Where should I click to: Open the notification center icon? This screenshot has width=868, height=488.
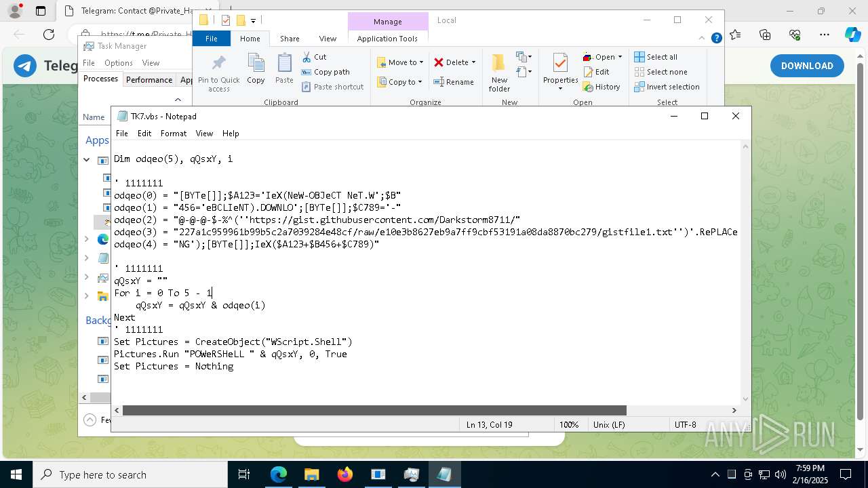tap(846, 474)
